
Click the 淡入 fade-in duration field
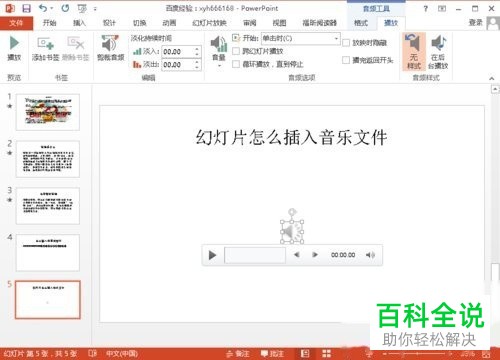177,52
